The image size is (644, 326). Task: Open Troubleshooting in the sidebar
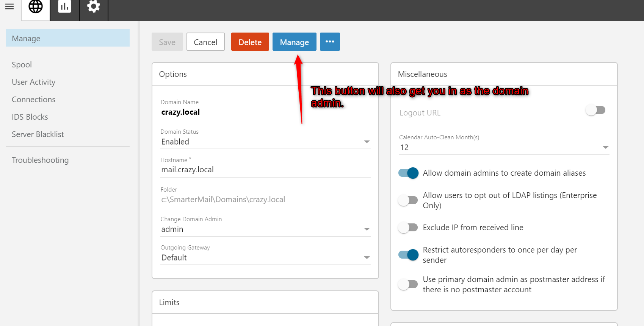[40, 160]
